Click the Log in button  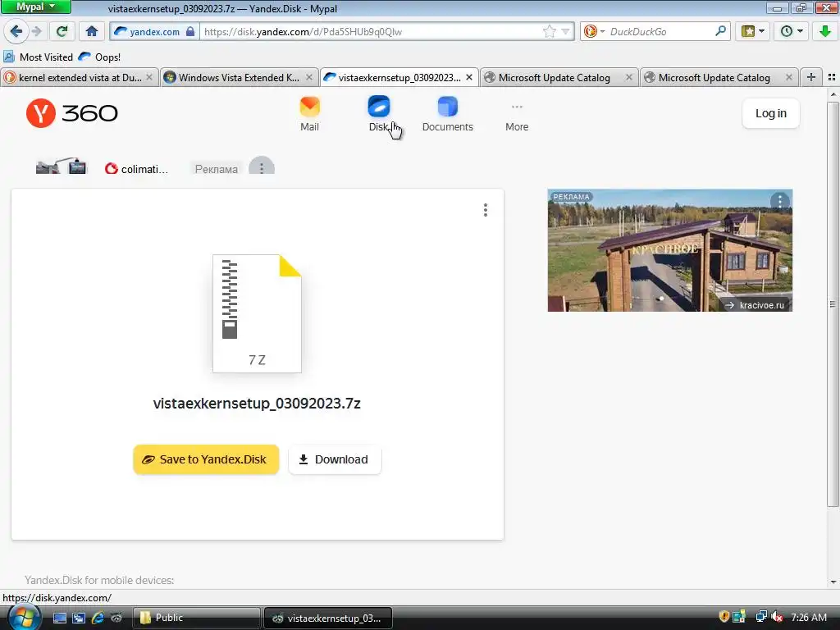click(x=771, y=113)
